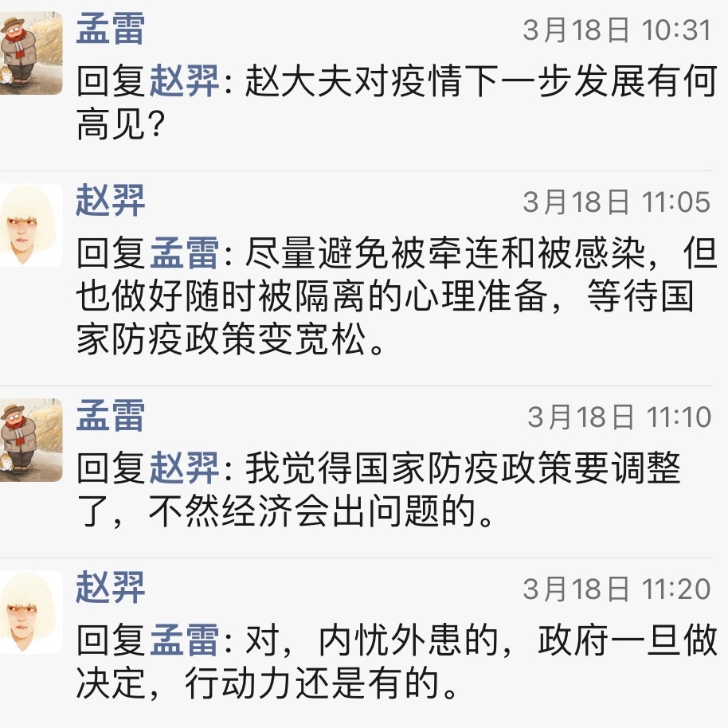Tap 赵羿's avatar on the 11:05 comment
Viewport: 728px width, 728px height.
(30, 225)
